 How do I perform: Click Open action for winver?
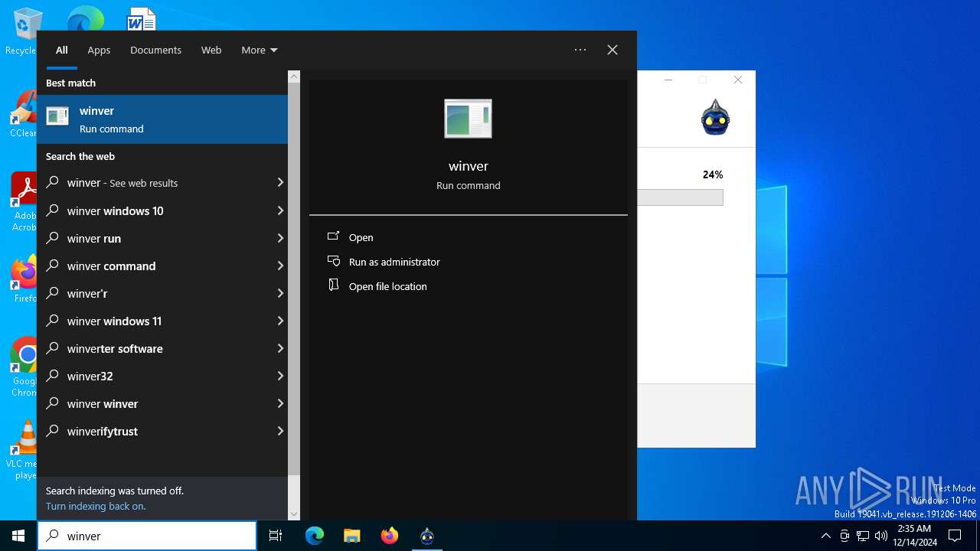(x=361, y=237)
